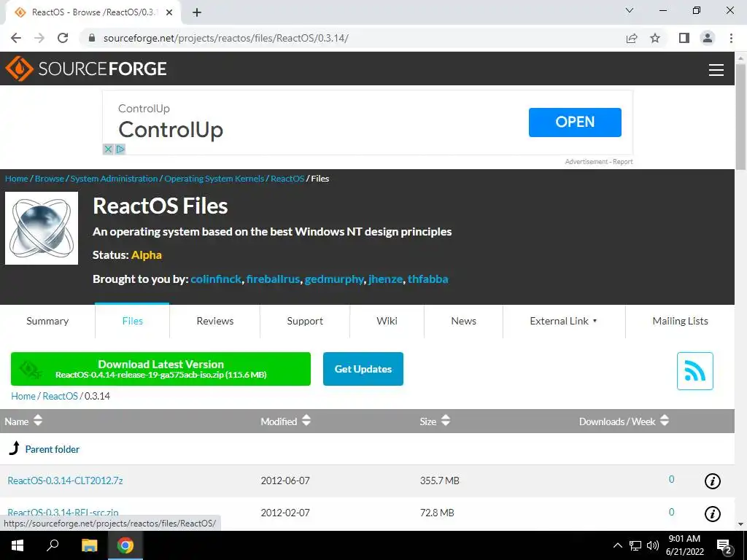Open info for ReactOS-0.3.14-CLT2012.7z
Viewport: 747px width, 560px height.
coord(712,481)
